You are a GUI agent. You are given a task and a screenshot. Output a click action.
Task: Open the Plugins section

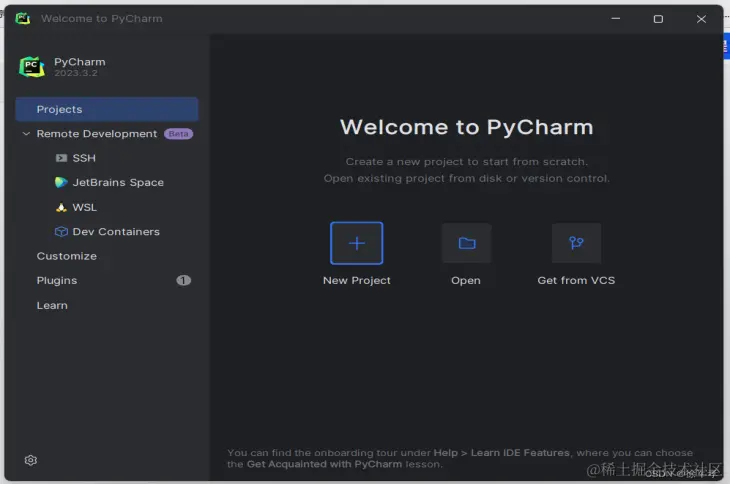point(57,280)
